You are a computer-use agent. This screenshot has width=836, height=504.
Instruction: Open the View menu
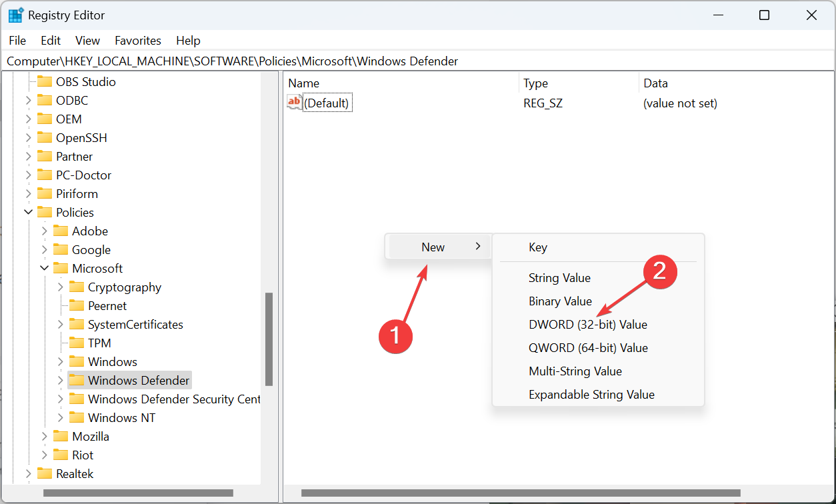coord(87,41)
